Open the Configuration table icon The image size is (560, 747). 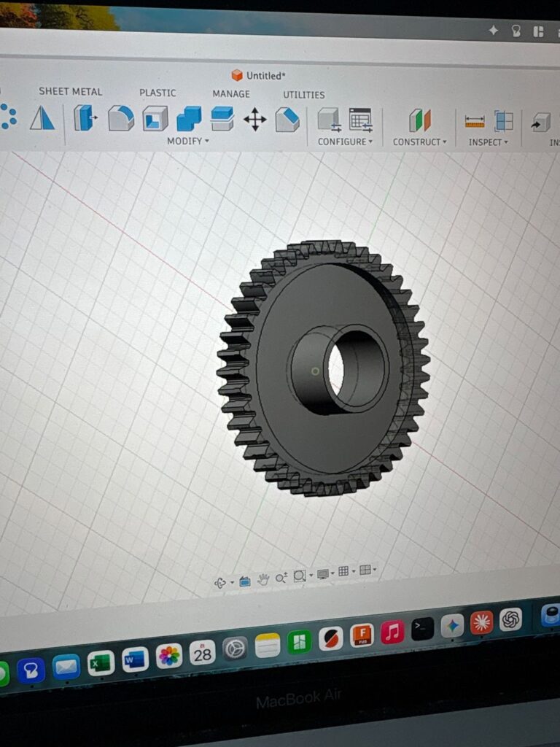pos(361,120)
